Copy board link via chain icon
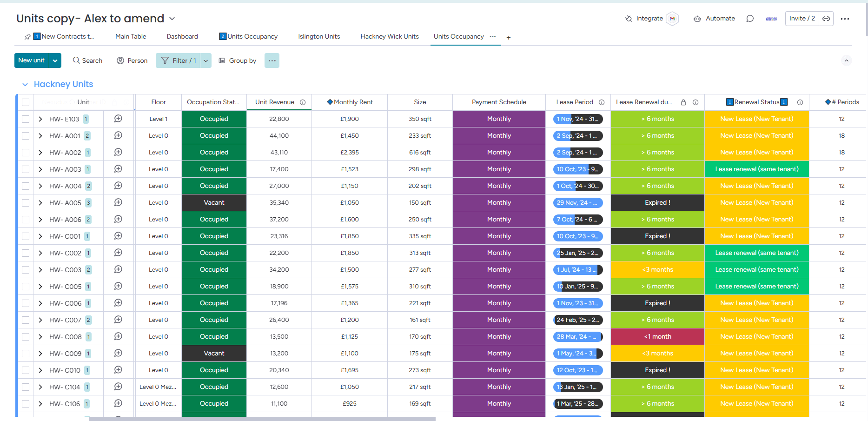 tap(826, 19)
